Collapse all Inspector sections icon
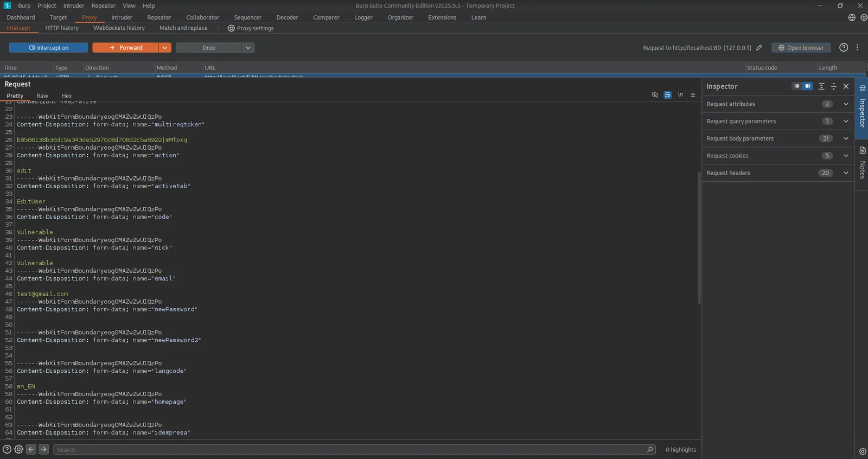868x459 pixels. coord(834,86)
